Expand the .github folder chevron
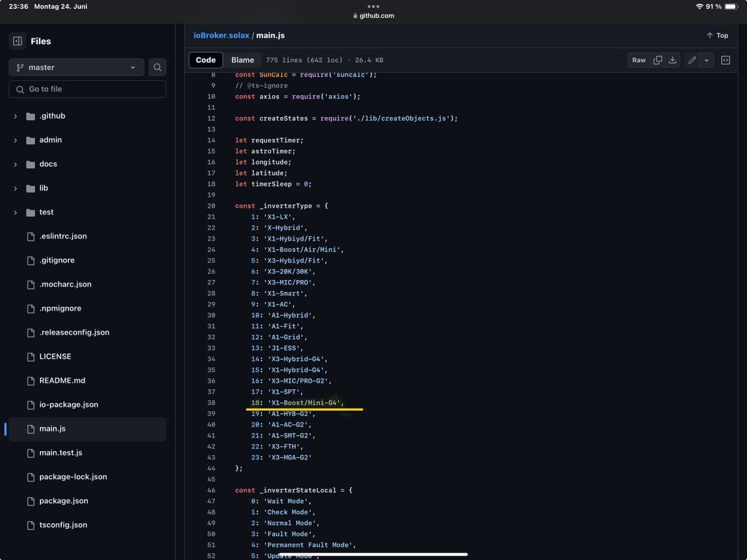747x560 pixels. 16,116
